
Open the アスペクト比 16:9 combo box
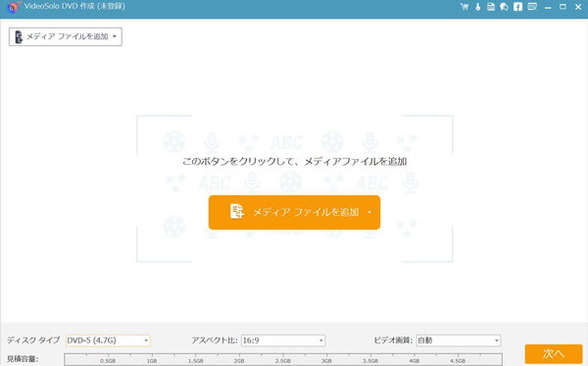coord(283,340)
